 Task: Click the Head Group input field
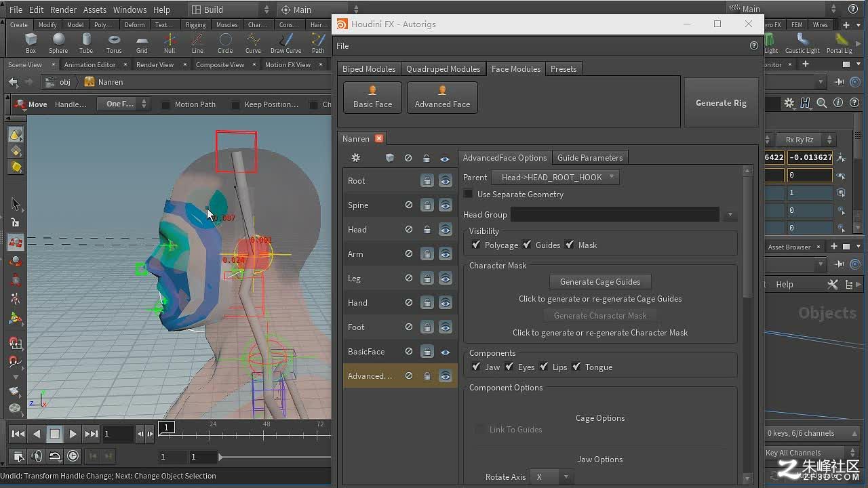(x=615, y=215)
